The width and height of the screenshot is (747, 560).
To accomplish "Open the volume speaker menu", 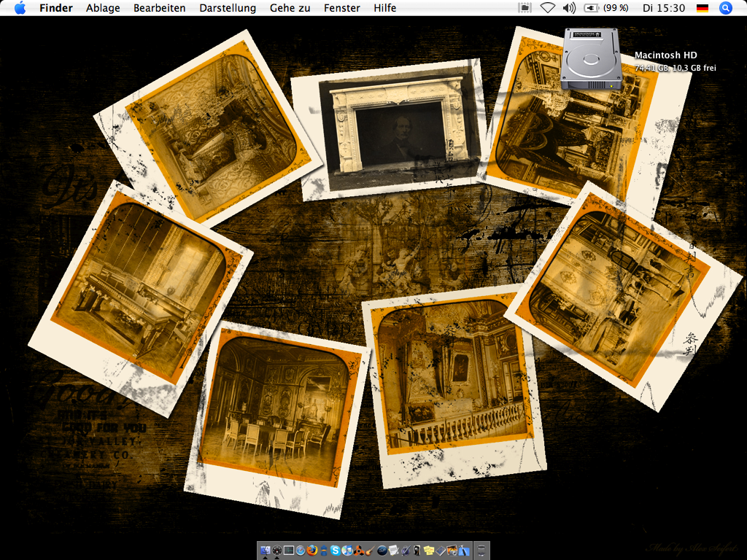I will pyautogui.click(x=569, y=8).
